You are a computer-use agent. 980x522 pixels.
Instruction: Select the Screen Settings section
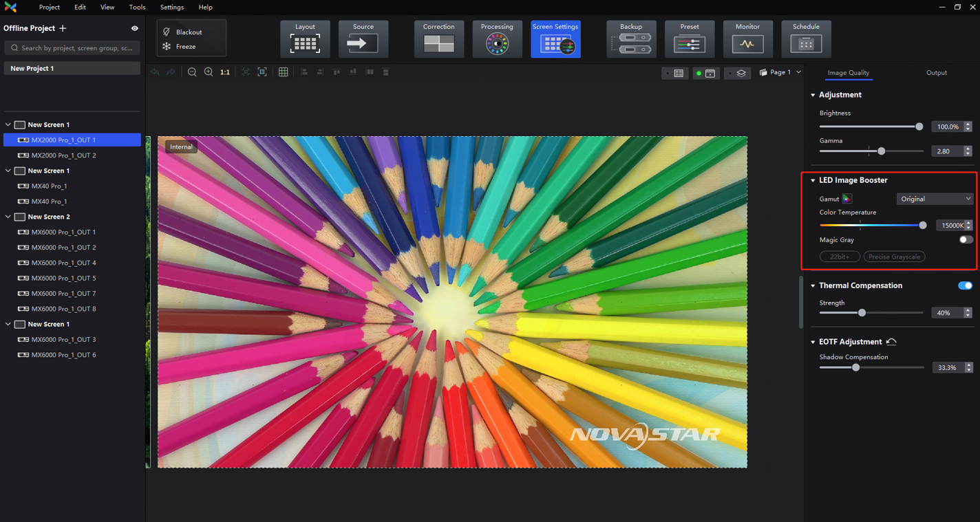click(555, 39)
